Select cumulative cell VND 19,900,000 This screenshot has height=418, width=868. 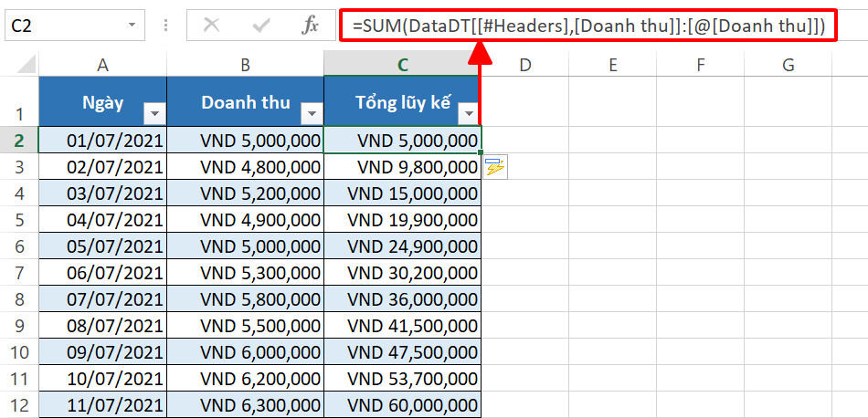(x=402, y=220)
